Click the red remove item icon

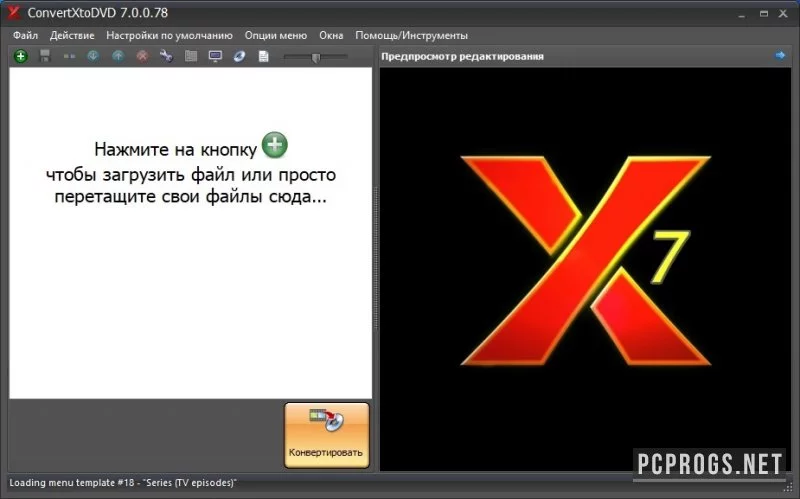tap(142, 56)
